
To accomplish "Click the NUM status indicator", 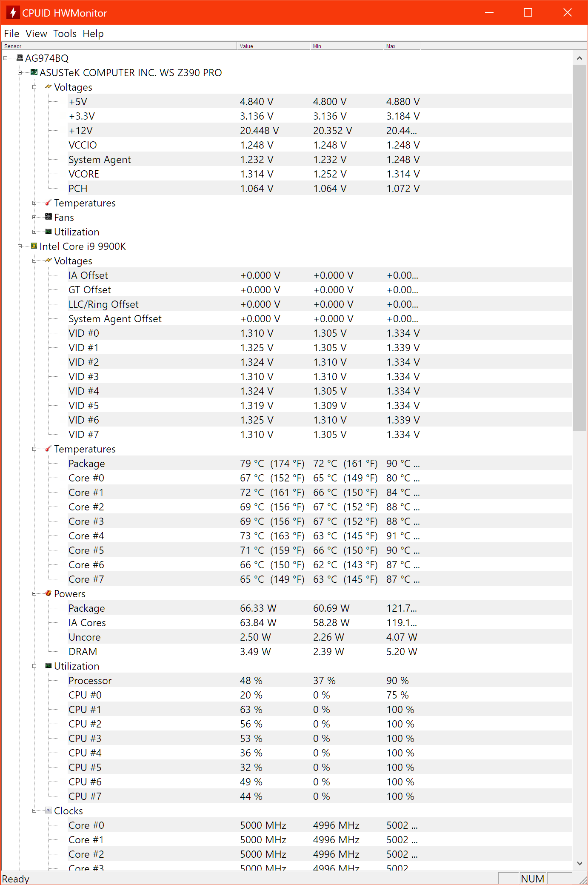I will [533, 879].
